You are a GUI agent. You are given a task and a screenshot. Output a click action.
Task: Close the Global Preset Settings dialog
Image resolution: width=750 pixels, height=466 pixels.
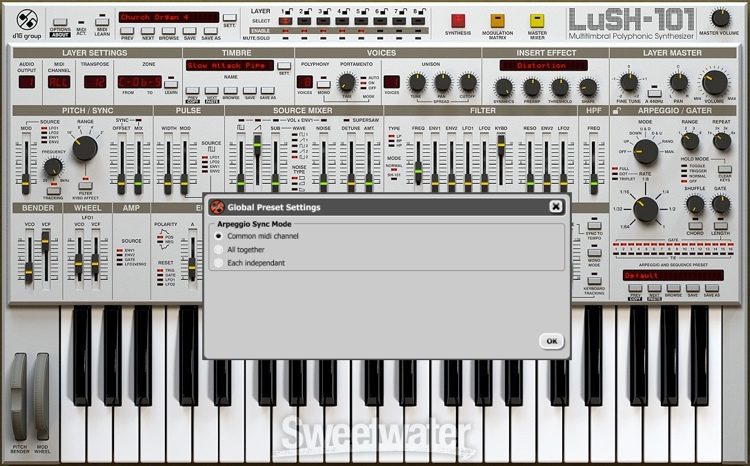(x=555, y=206)
